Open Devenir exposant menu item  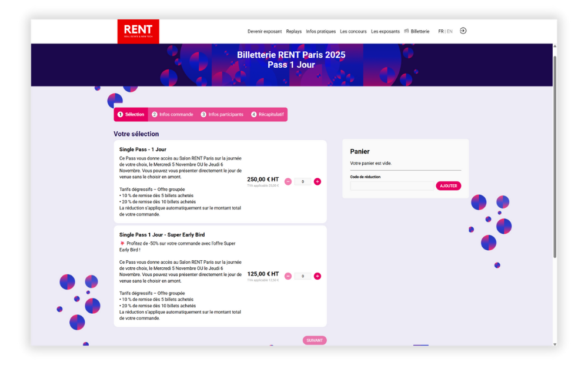coord(264,31)
